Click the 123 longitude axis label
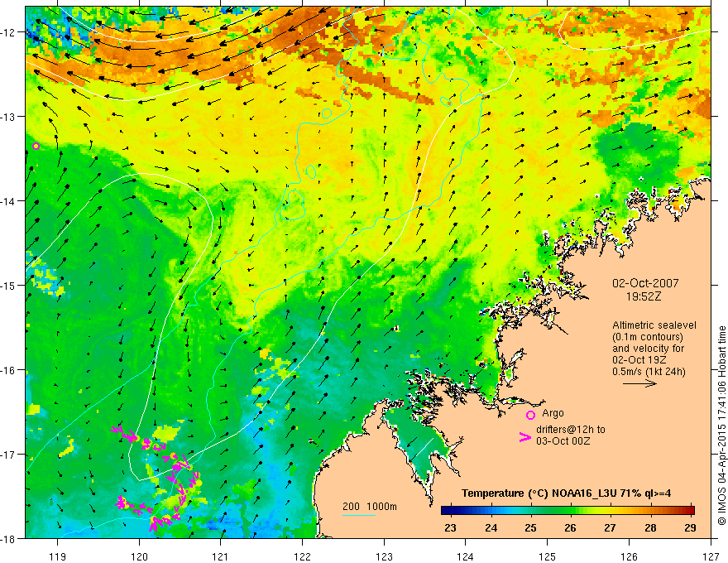The image size is (728, 563). pos(384,556)
